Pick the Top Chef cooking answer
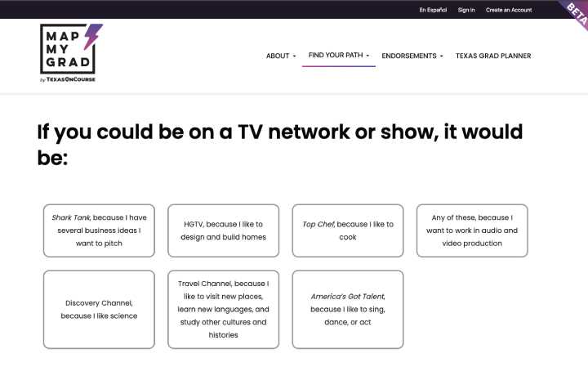 [347, 231]
